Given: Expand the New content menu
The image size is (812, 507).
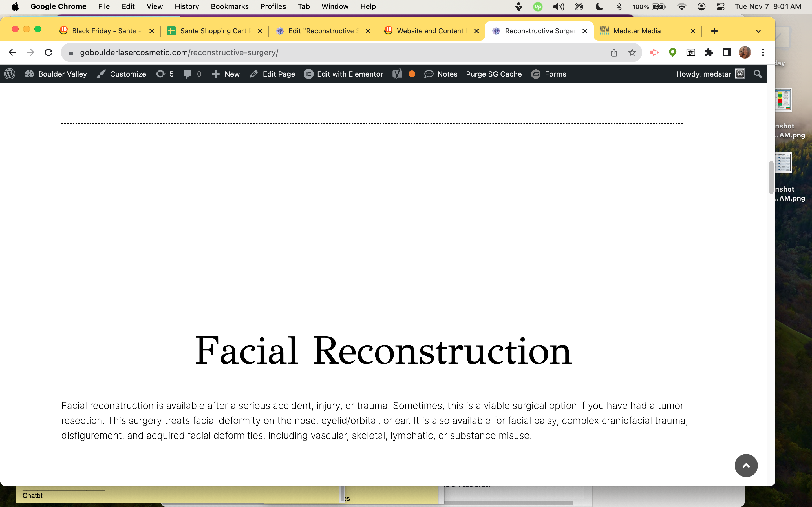Looking at the screenshot, I should pyautogui.click(x=226, y=74).
